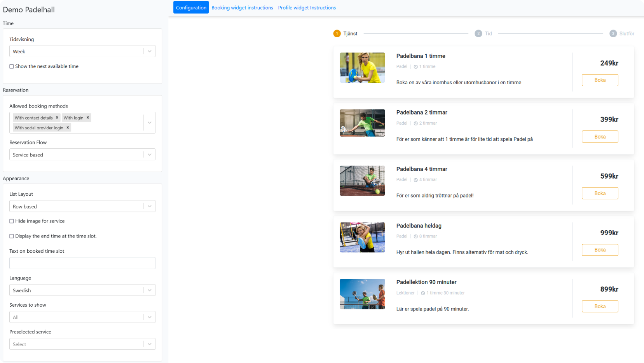The image size is (644, 363).
Task: Click the clock icon next to '1 timme 30 minuter'
Action: (x=423, y=293)
